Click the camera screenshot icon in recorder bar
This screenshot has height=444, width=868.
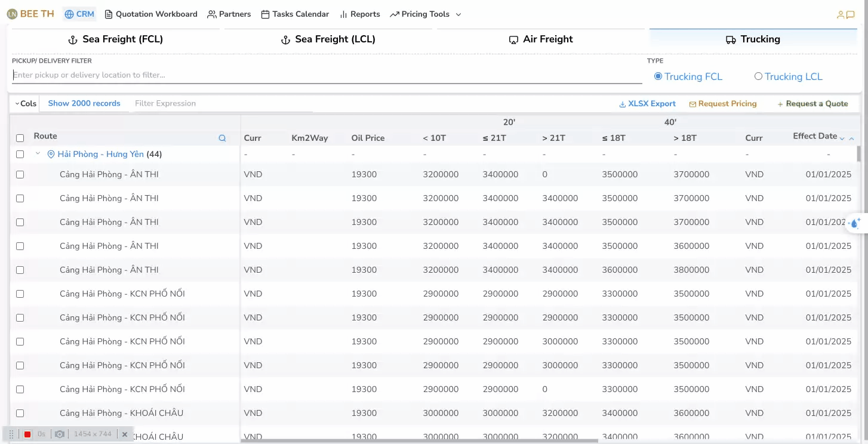[x=60, y=434]
